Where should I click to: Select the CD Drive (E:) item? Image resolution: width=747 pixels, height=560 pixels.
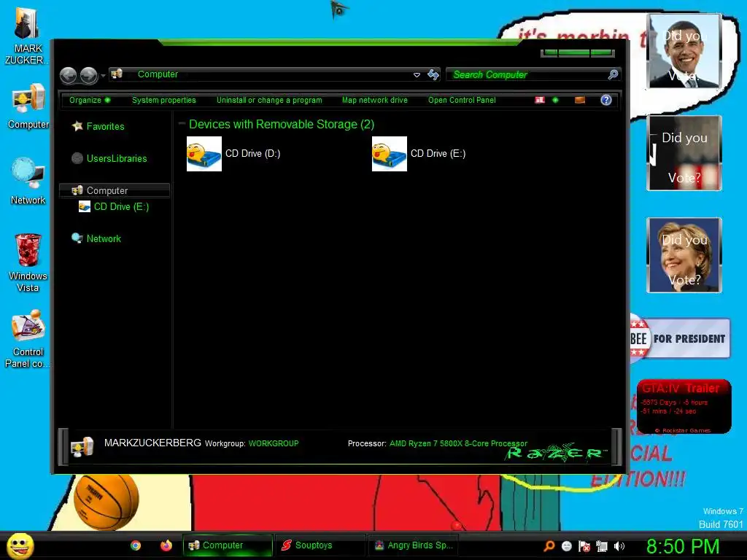click(x=419, y=154)
